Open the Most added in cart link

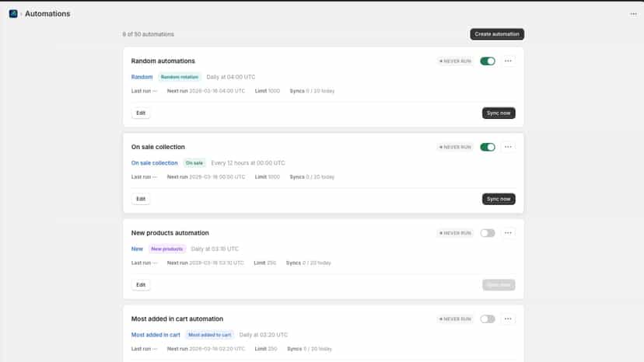click(156, 335)
